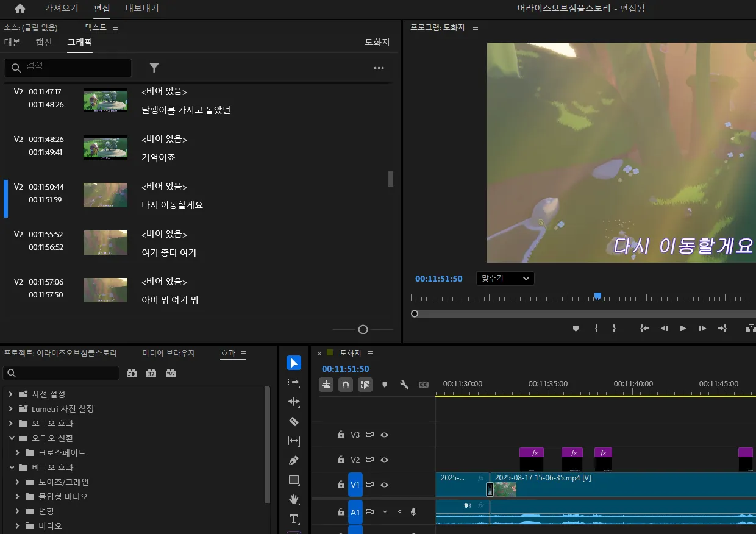Click the Text panel zoom slider handle
This screenshot has height=534, width=756.
(363, 329)
